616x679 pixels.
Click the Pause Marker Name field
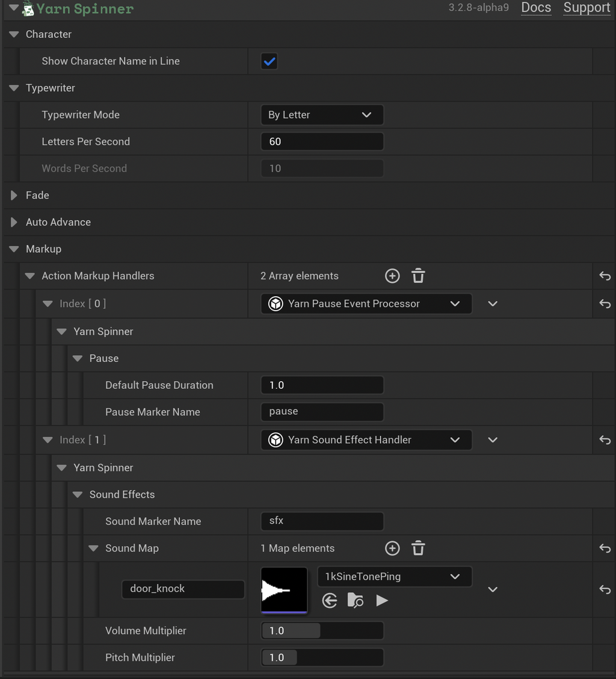tap(322, 412)
